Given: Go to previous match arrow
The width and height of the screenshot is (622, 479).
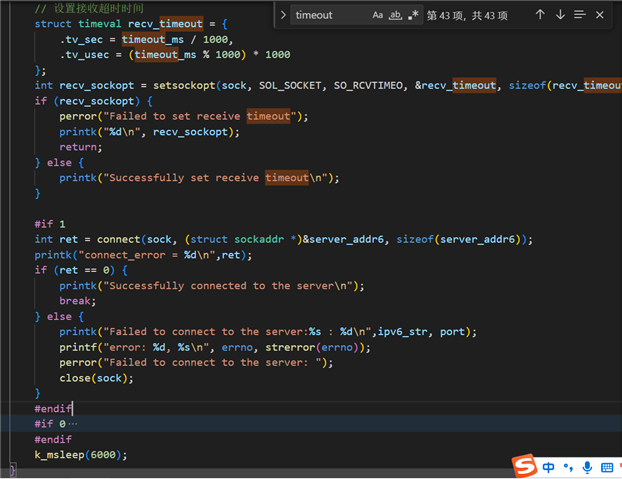Looking at the screenshot, I should click(540, 15).
